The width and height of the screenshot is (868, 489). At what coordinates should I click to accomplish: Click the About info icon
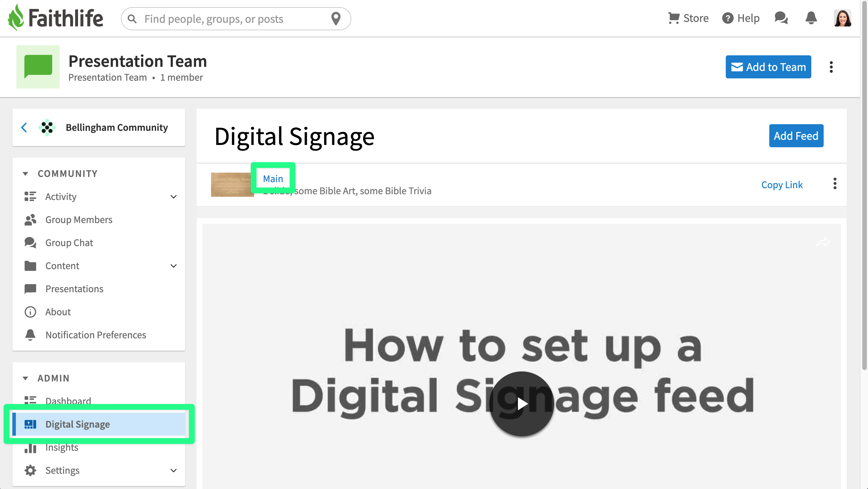point(30,312)
